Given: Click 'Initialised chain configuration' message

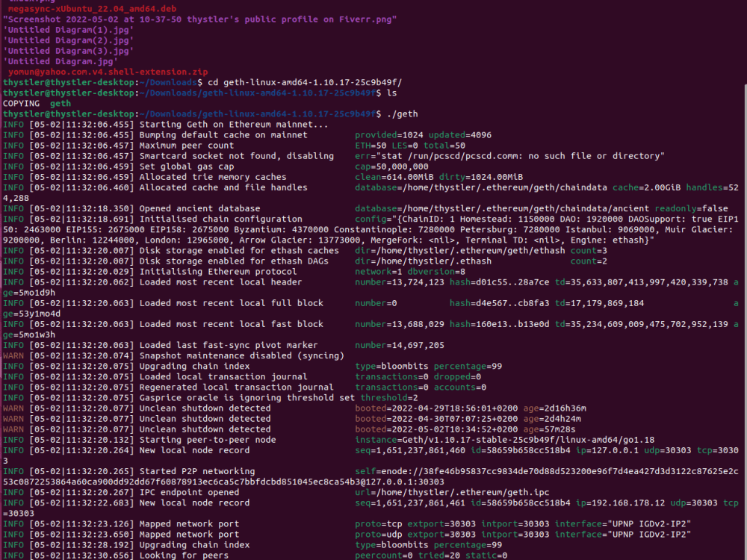Looking at the screenshot, I should [x=220, y=219].
